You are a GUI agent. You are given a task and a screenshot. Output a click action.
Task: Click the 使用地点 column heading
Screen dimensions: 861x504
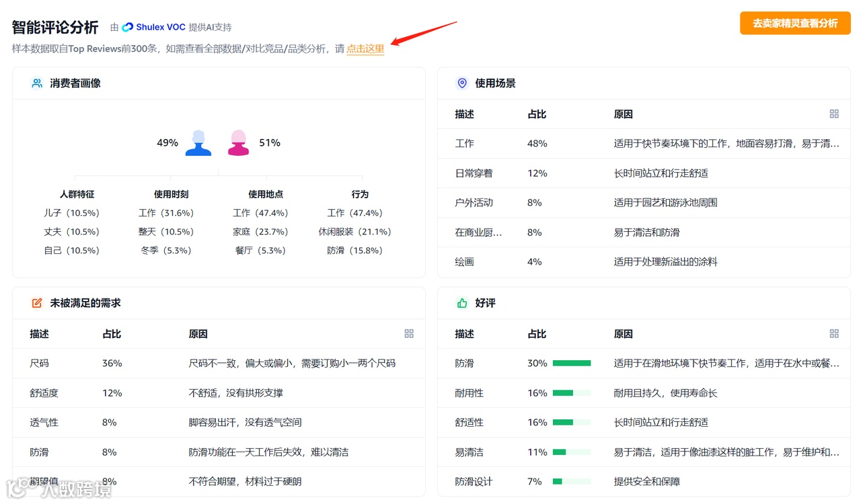tap(266, 194)
